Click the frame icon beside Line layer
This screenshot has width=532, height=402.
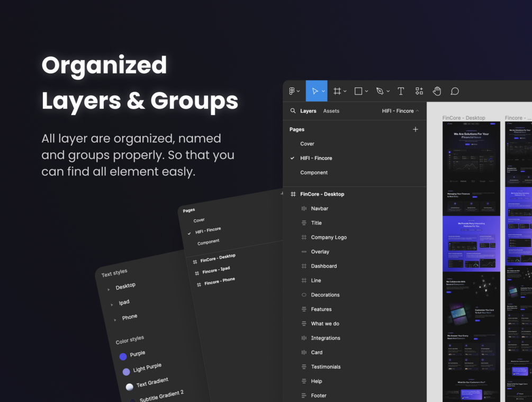tap(304, 281)
